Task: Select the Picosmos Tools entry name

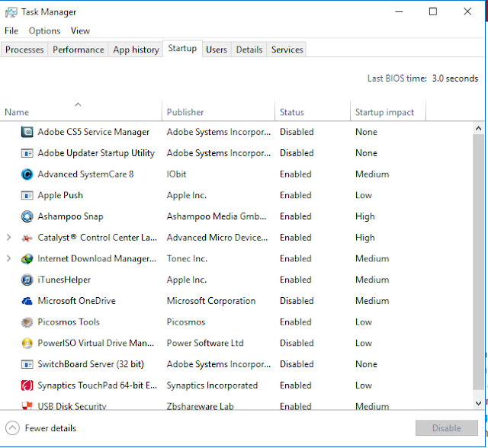Action: click(x=69, y=322)
